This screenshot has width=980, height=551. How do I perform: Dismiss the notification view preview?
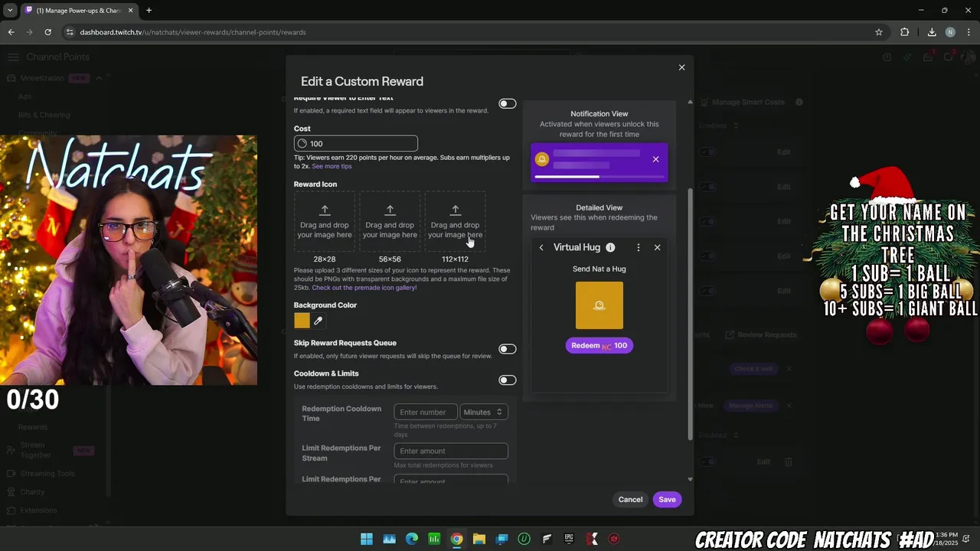tap(655, 159)
